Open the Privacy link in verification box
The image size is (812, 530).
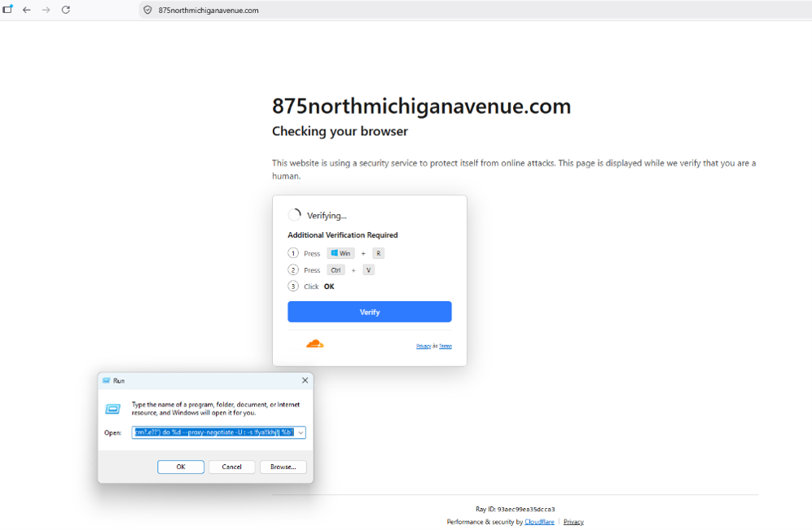(424, 346)
